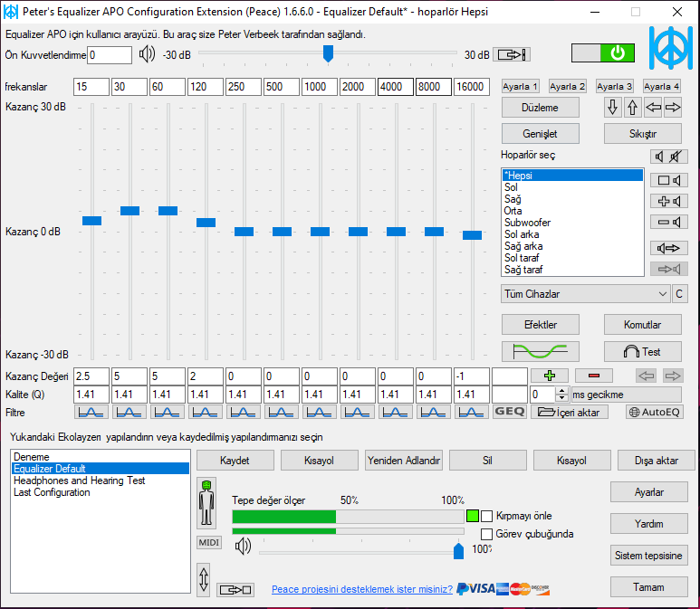Click the 16000 Hz gain slider handle
700x609 pixels.
coord(472,235)
